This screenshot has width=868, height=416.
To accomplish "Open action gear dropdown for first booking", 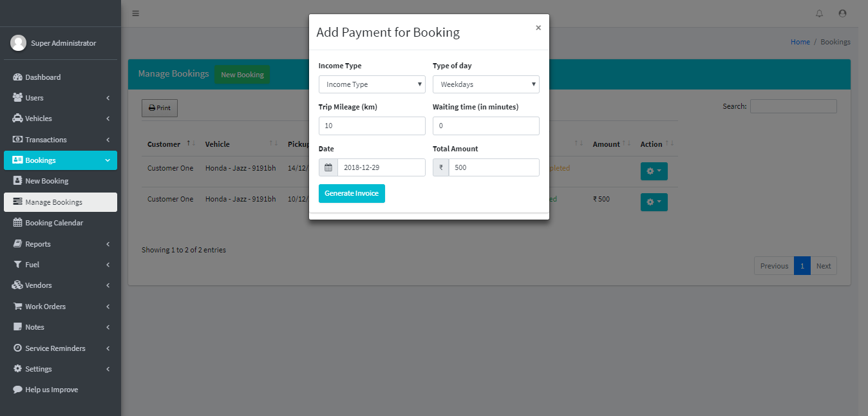I will pyautogui.click(x=654, y=171).
